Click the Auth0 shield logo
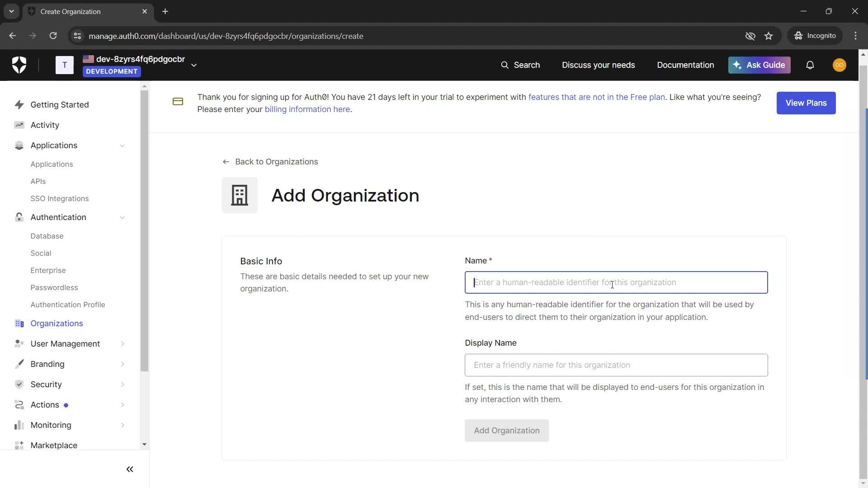 (x=19, y=65)
